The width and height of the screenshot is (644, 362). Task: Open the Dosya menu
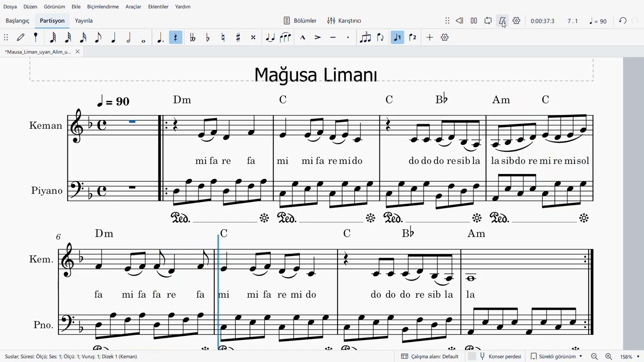(10, 7)
